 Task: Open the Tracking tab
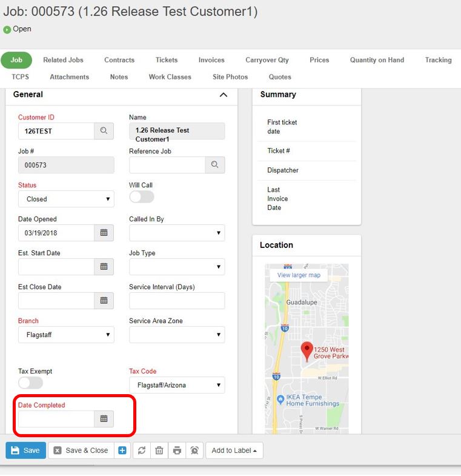438,60
